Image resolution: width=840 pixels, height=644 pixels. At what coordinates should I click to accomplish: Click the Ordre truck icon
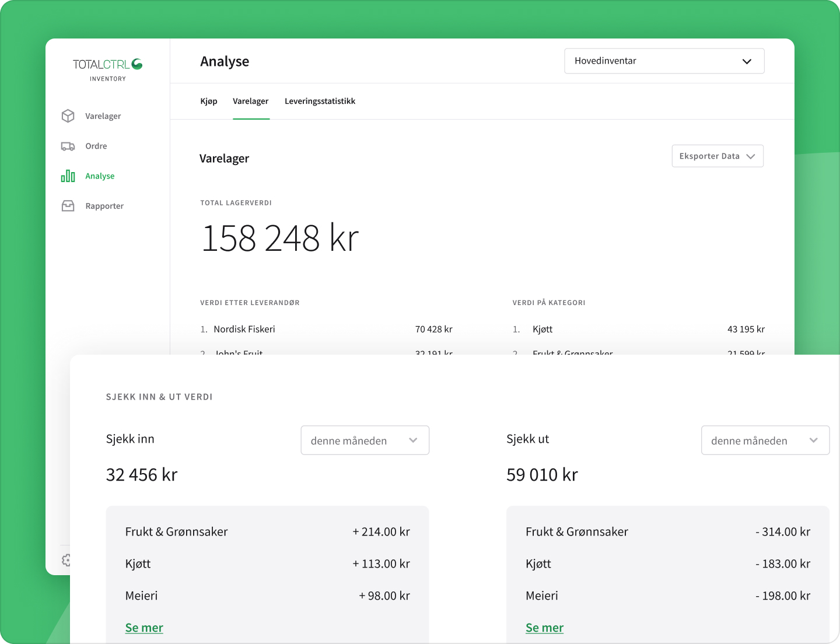68,146
